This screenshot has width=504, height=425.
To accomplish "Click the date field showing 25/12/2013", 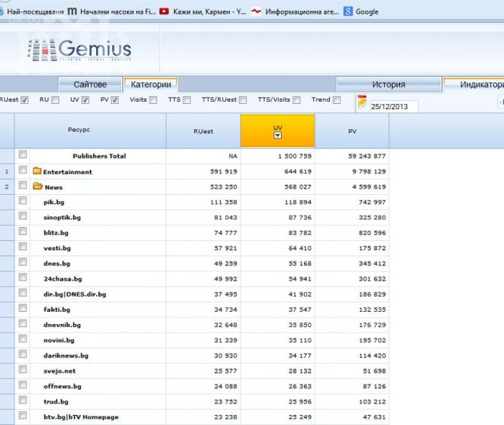I will pyautogui.click(x=393, y=107).
